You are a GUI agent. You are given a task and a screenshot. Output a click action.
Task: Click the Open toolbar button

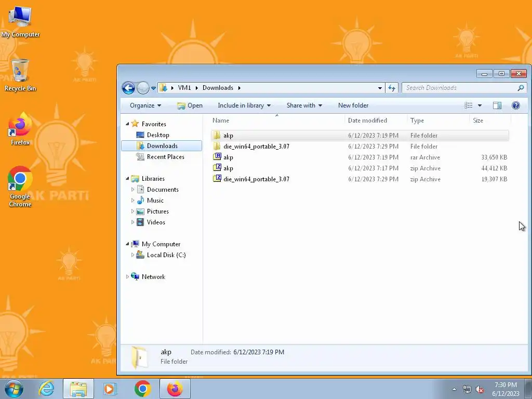point(190,105)
